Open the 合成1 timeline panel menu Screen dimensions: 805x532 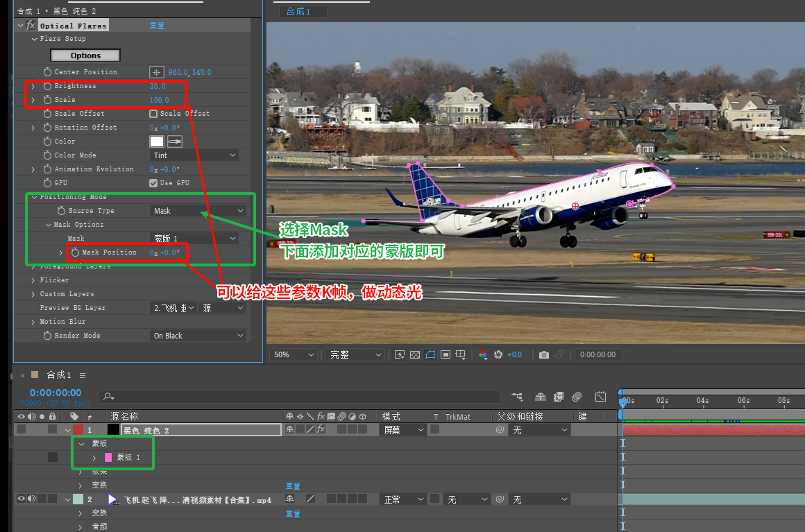click(83, 375)
